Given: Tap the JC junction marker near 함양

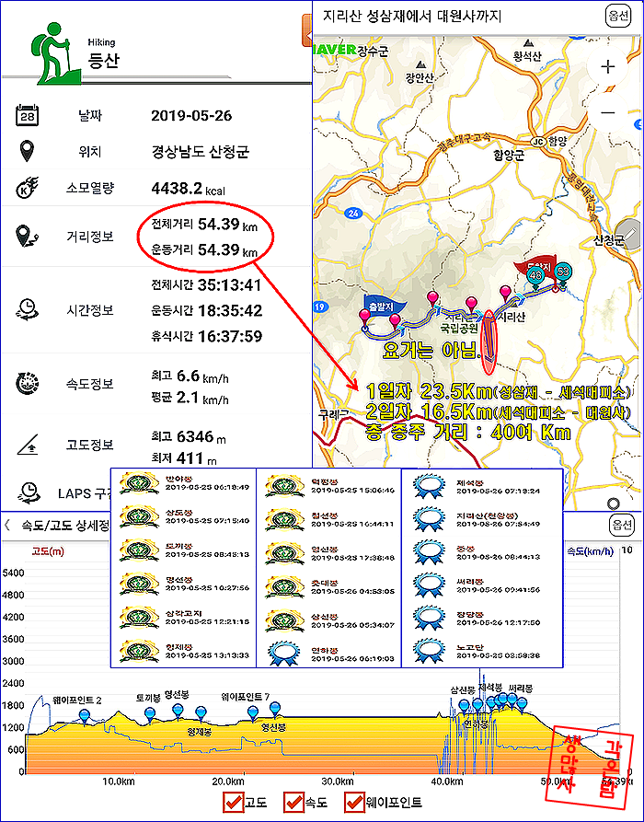Looking at the screenshot, I should [537, 142].
